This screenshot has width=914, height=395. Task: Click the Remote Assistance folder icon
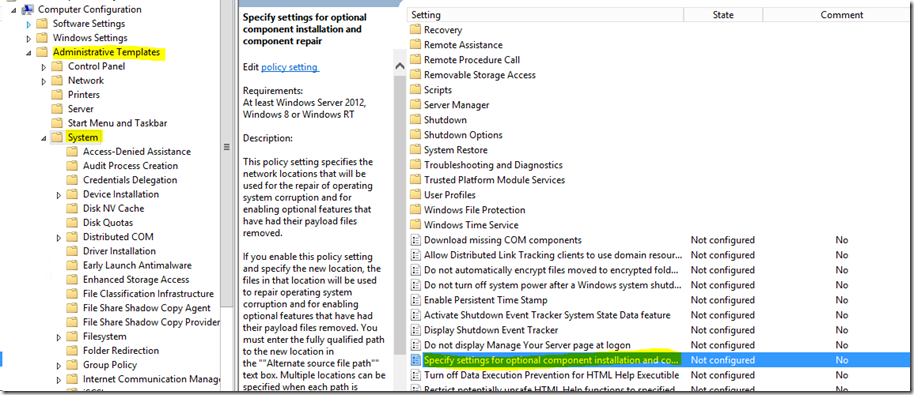[x=415, y=45]
